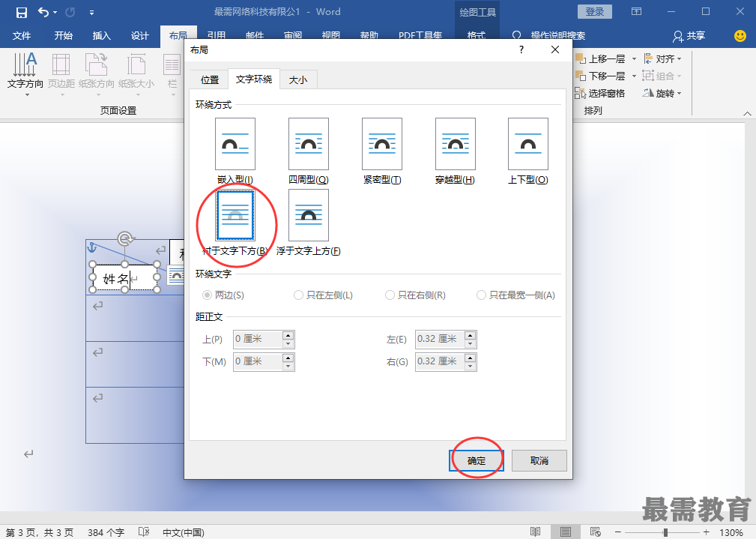Click the Save icon in title bar
This screenshot has height=539, width=756.
22,12
